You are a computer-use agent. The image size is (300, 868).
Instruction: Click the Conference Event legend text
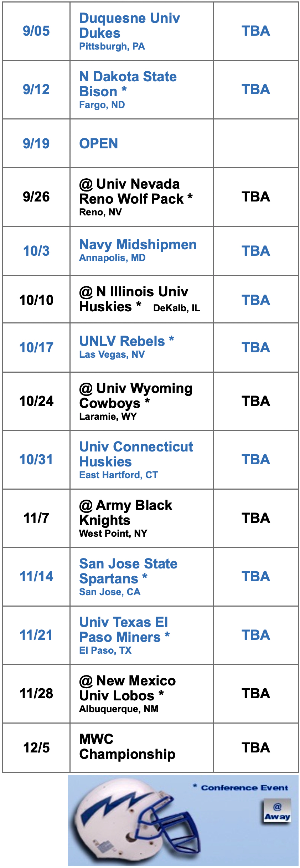(244, 788)
